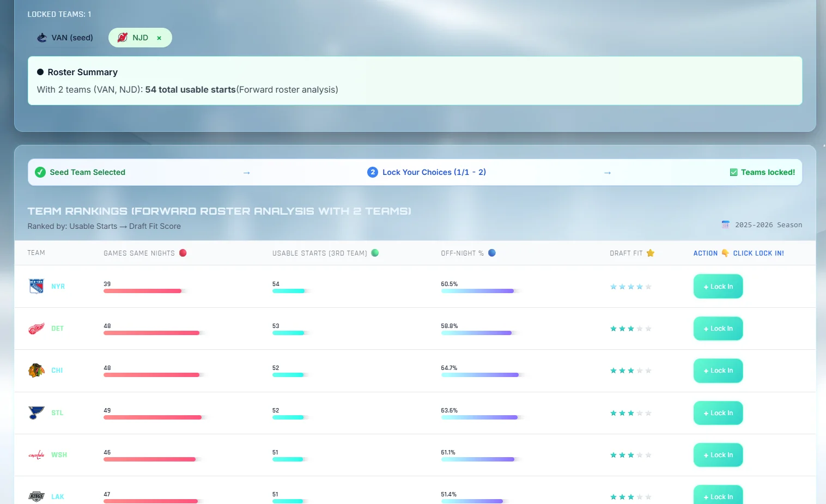826x504 pixels.
Task: Click the blue dot in Off-Night % header
Action: [x=492, y=253]
